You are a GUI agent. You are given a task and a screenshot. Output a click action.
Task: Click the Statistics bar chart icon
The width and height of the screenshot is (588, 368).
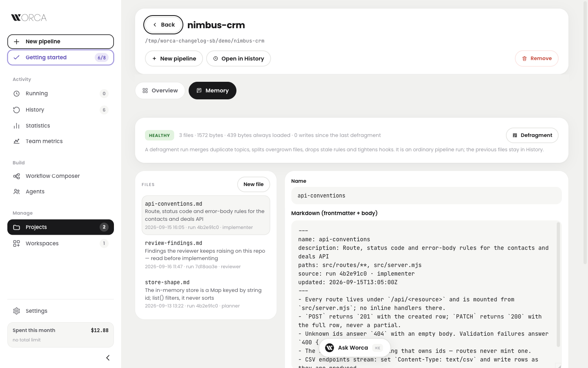[16, 126]
